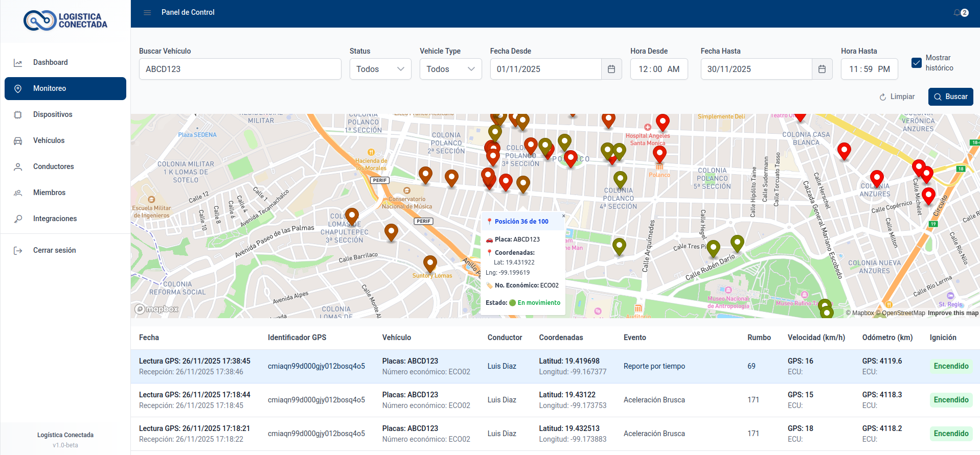Image resolution: width=980 pixels, height=455 pixels.
Task: Click the Fecha Desde calendar icon
Action: [611, 69]
